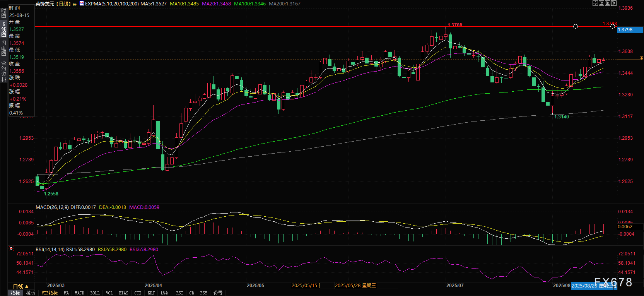
Task: Select the 模板 tab at bottom
Action: [31, 293]
